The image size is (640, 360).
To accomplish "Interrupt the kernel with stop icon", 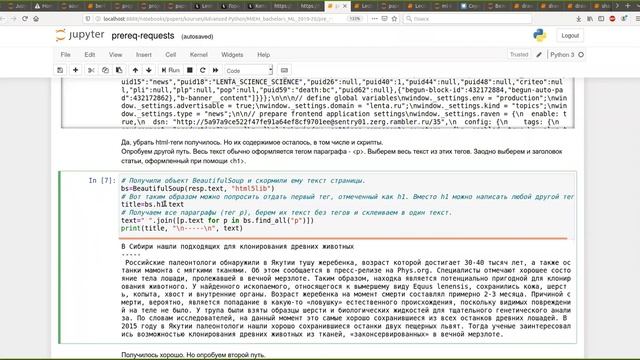I will (x=190, y=70).
